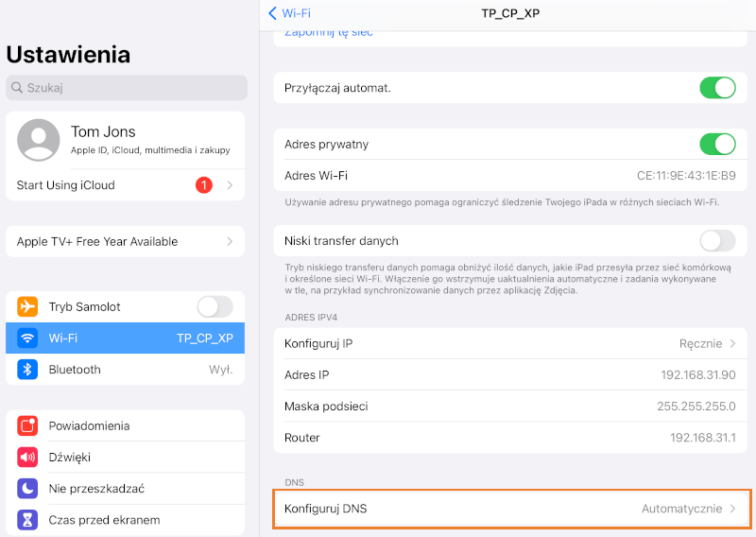Viewport: 756px width, 537px height.
Task: Expand Start Using iCloud row
Action: [125, 185]
